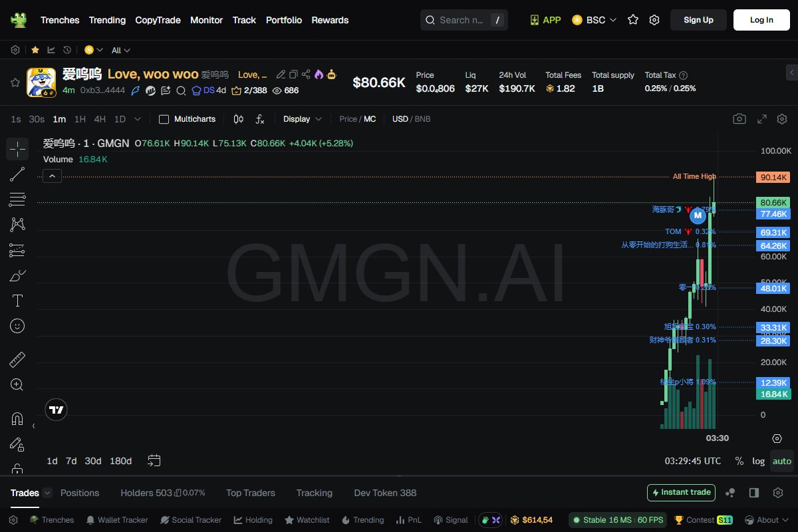Expand the timeframe dropdown arrow
Viewport: 798px width, 532px height.
(138, 119)
